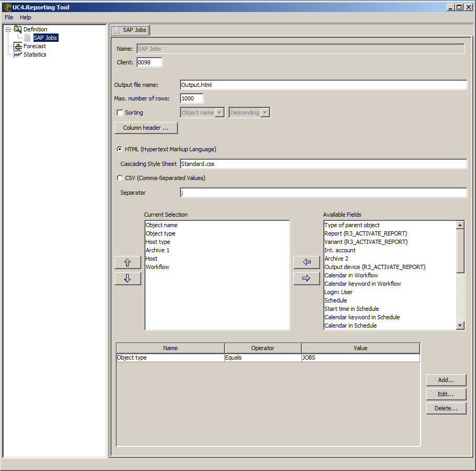This screenshot has height=471, width=476.
Task: Select 'Object type' in Current Selection list
Action: coord(161,233)
